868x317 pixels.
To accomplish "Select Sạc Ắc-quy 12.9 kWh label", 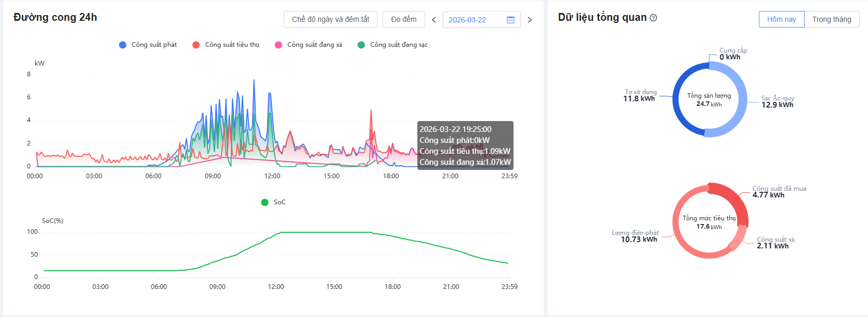I will click(x=778, y=102).
